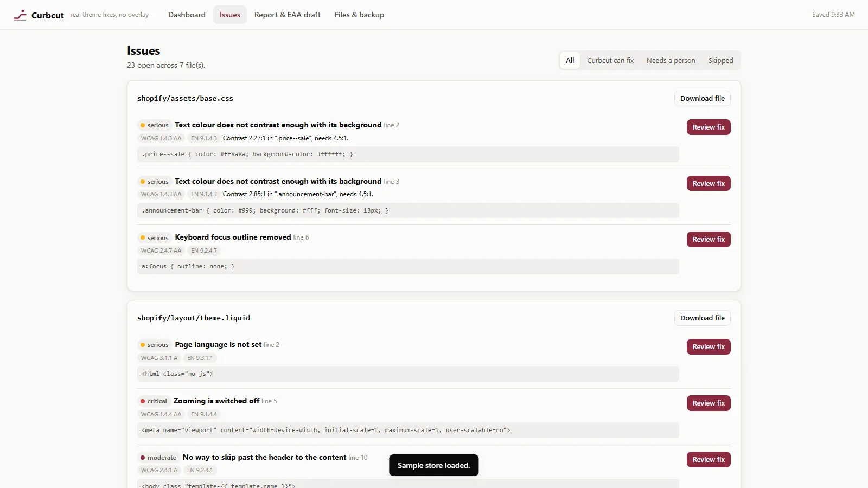Viewport: 868px width, 488px height.
Task: Review fix for Keyboard focus outline removed
Action: tap(709, 239)
